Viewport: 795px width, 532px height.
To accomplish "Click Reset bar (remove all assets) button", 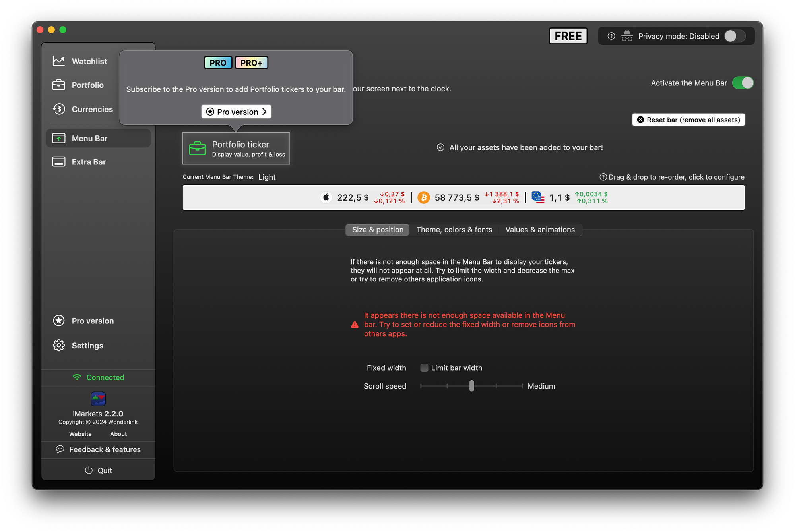I will pyautogui.click(x=688, y=120).
